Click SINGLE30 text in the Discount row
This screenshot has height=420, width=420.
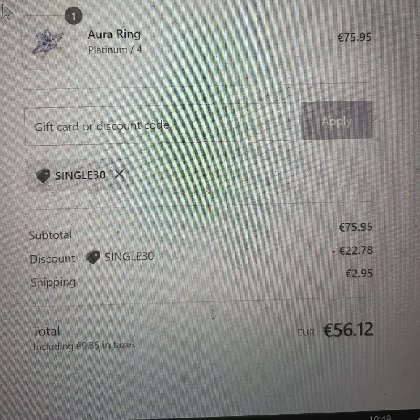[x=129, y=256]
